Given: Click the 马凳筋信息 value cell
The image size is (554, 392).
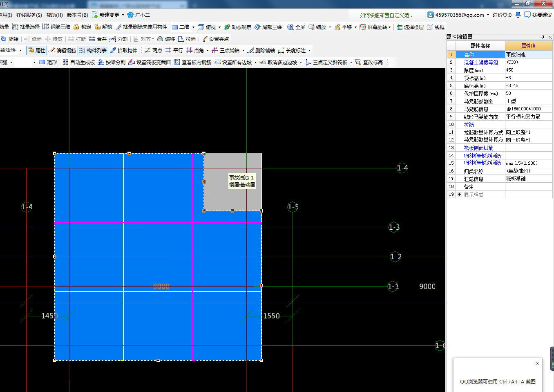Looking at the screenshot, I should (x=529, y=109).
